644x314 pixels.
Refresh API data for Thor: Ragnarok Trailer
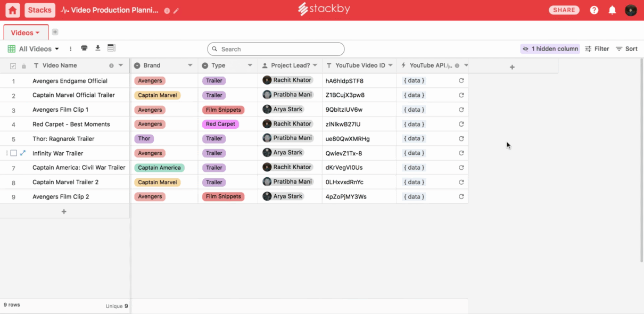coord(461,138)
